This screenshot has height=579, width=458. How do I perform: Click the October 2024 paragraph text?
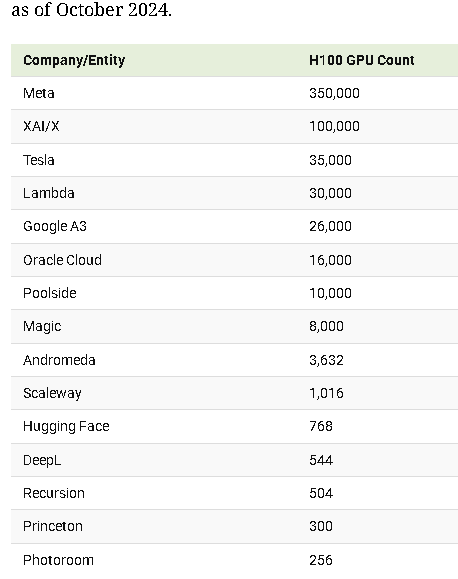pos(92,9)
